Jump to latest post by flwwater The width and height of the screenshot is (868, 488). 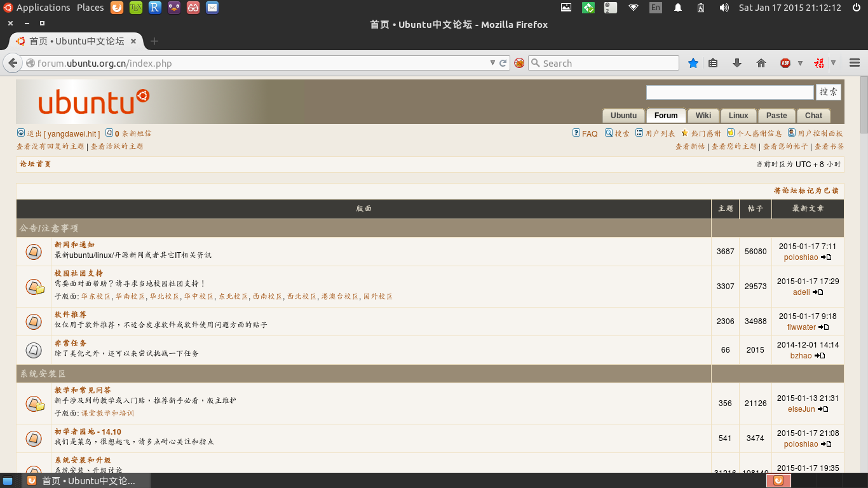pyautogui.click(x=824, y=327)
